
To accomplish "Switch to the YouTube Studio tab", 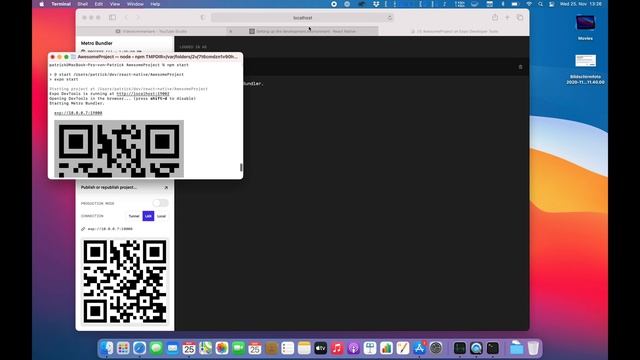I will tap(151, 31).
